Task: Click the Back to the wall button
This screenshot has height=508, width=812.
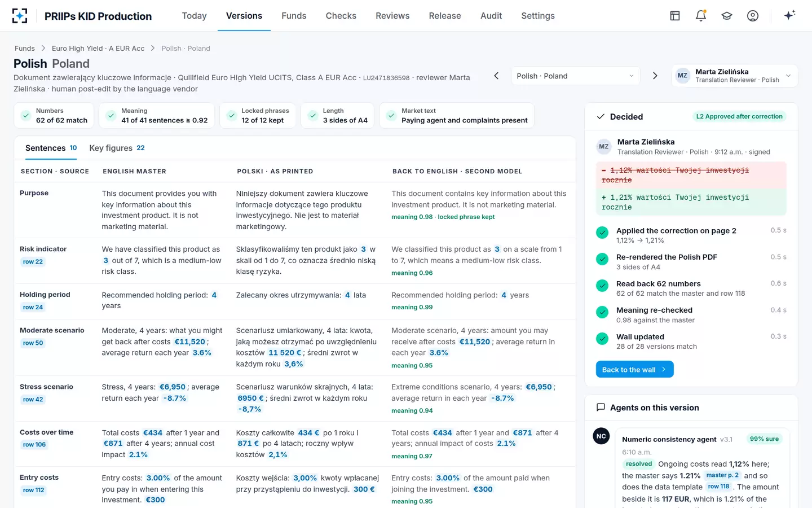Action: tap(635, 370)
